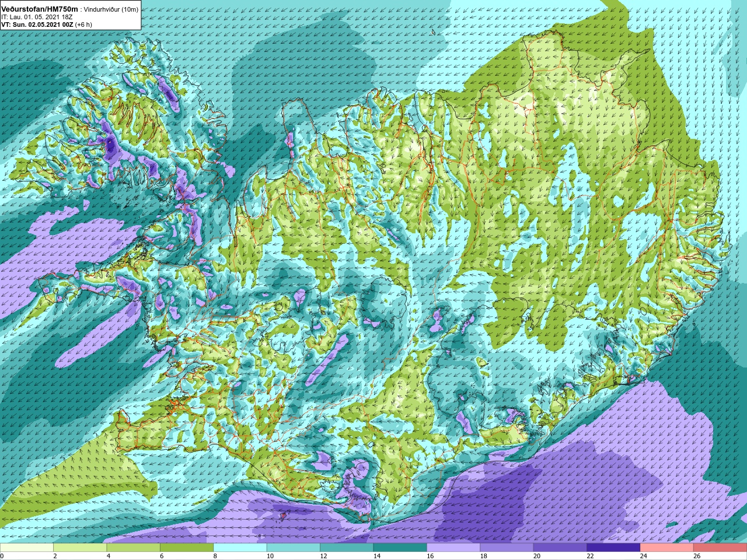Click the legend value '10'
The image size is (747, 560).
[270, 556]
